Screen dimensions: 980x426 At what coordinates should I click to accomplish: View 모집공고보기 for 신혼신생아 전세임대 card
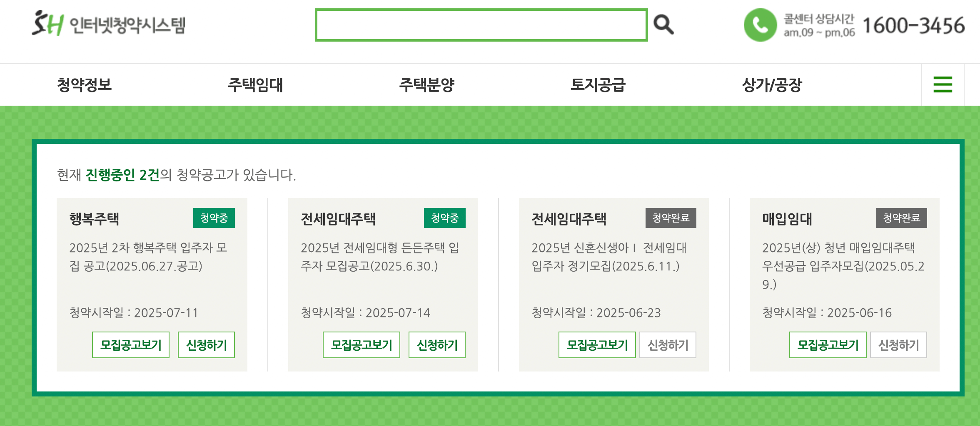[597, 345]
